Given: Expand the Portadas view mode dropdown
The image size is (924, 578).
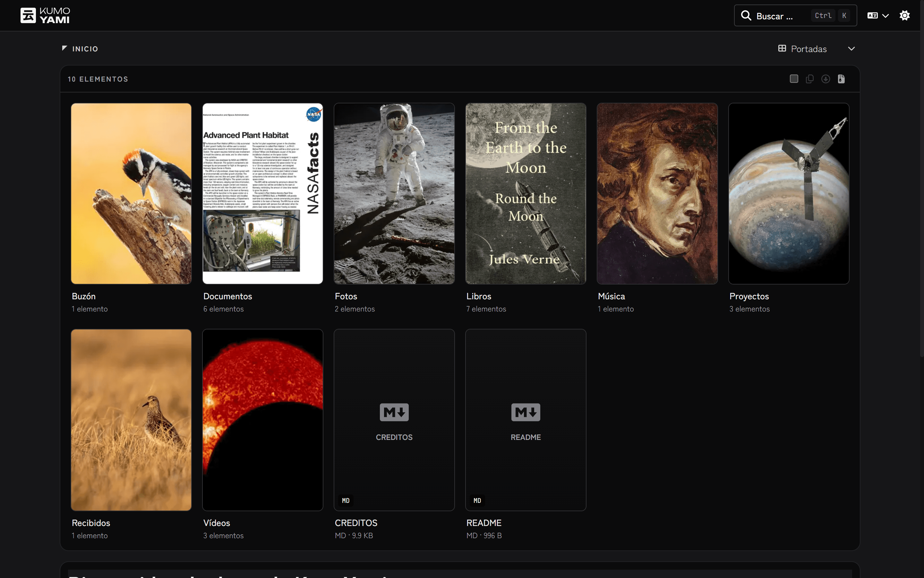Looking at the screenshot, I should 816,48.
